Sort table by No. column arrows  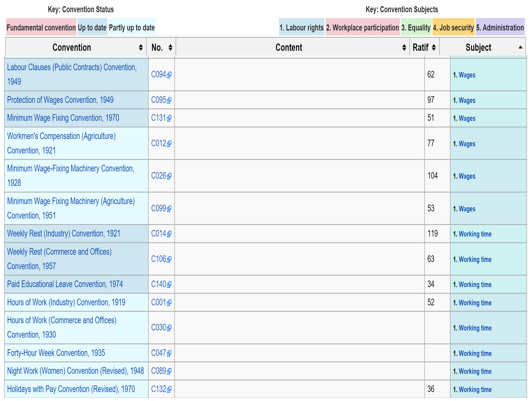click(x=170, y=47)
